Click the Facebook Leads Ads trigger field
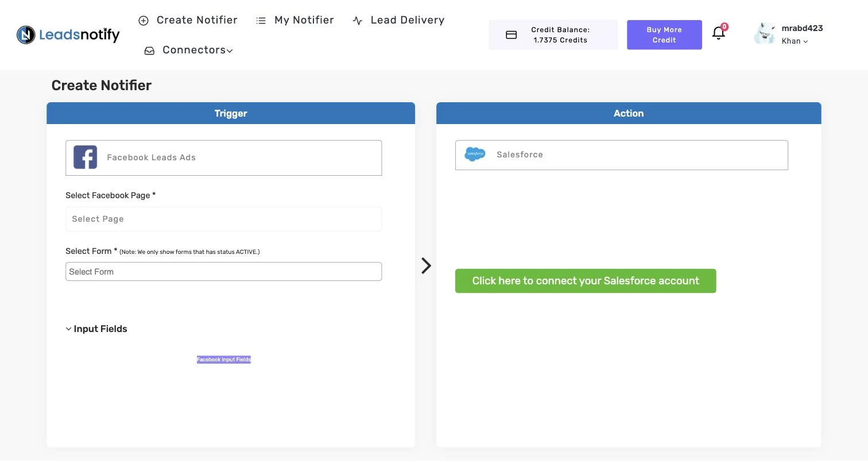Image resolution: width=868 pixels, height=463 pixels. pyautogui.click(x=223, y=158)
